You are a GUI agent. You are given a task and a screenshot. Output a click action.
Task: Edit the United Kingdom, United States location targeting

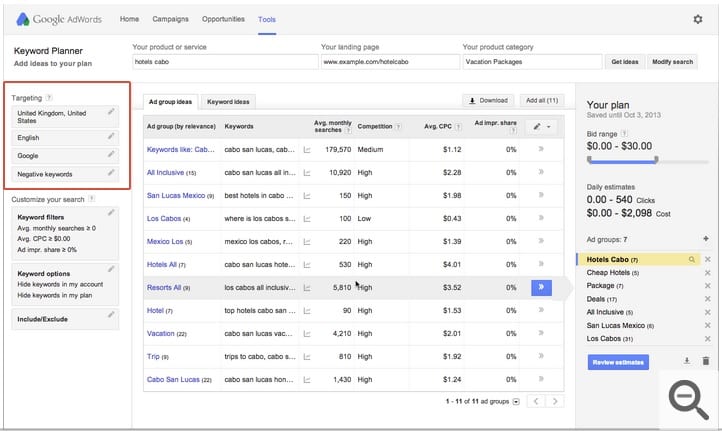pyautogui.click(x=111, y=112)
